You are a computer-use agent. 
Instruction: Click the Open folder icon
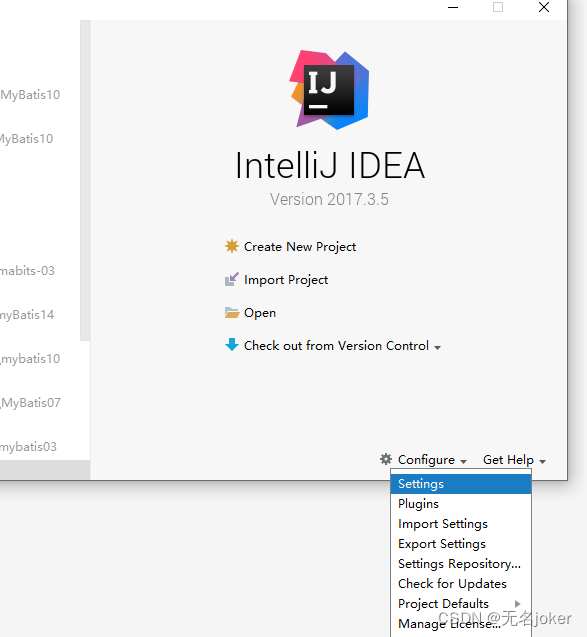point(232,312)
